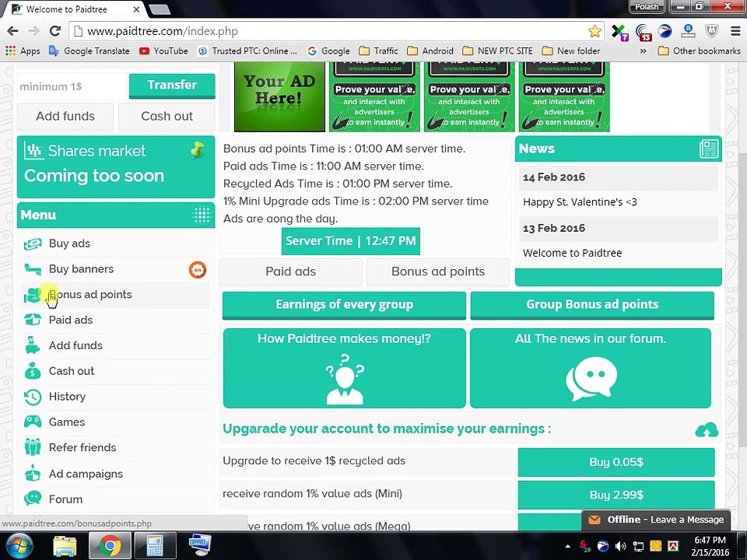Click the History clock icon
The image size is (747, 560).
[33, 397]
